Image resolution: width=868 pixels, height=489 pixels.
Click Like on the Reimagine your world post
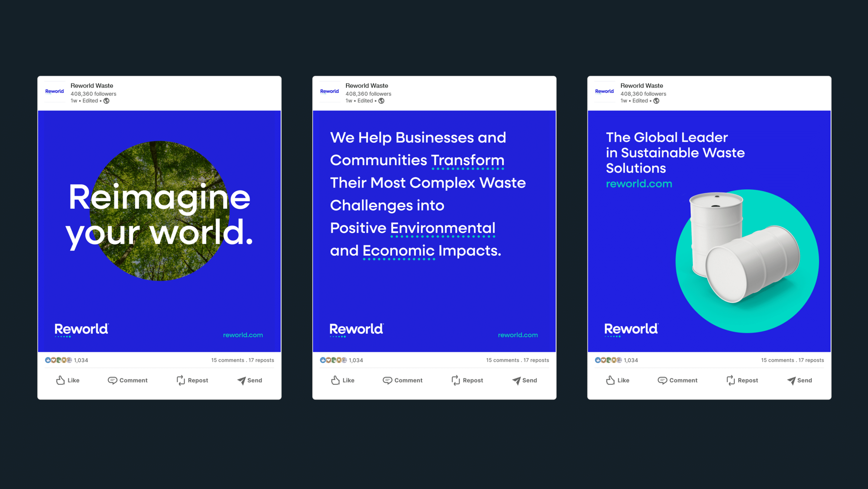pyautogui.click(x=68, y=380)
